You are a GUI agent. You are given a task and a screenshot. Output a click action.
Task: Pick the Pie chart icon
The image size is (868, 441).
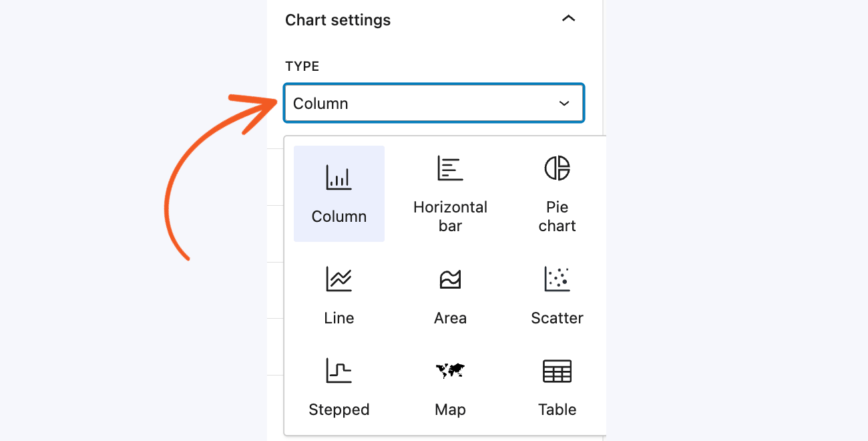click(x=557, y=168)
